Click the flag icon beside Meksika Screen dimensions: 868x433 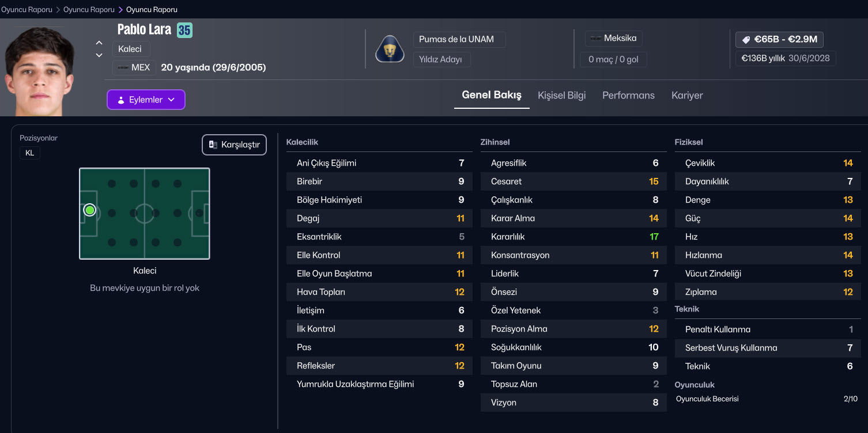tap(596, 39)
